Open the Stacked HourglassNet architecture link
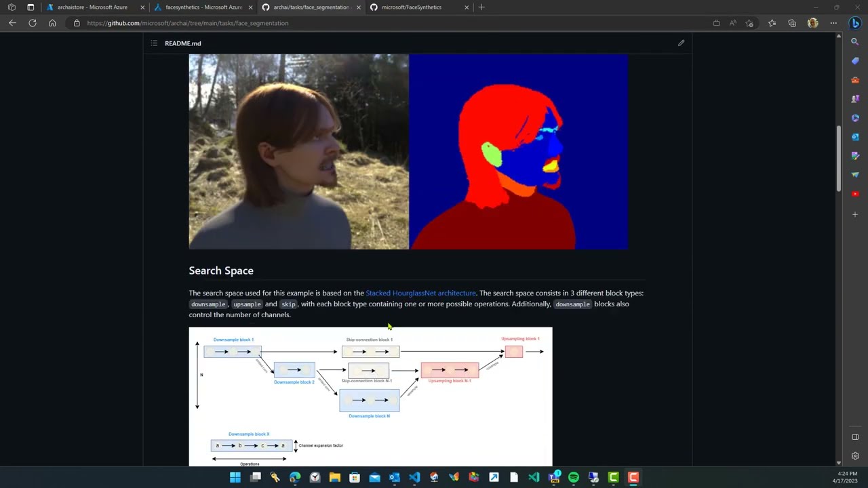Screen dimensions: 868x488 (420, 293)
